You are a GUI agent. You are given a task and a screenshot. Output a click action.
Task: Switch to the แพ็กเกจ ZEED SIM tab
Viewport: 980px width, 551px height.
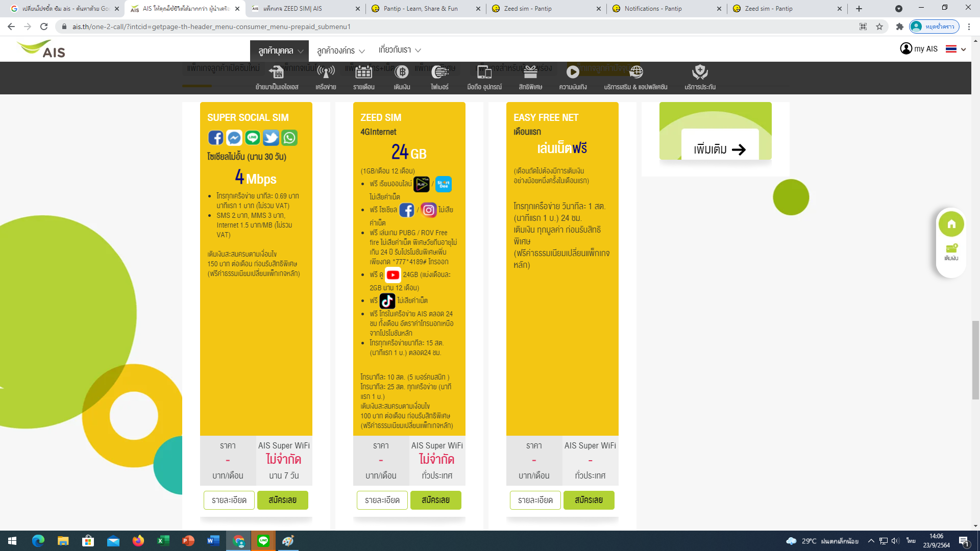305,9
